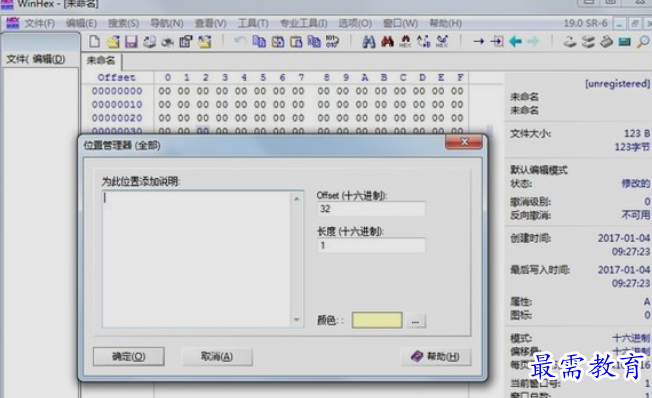The height and width of the screenshot is (398, 652).
Task: Click WinHex logo icon in menu bar
Action: [x=12, y=23]
